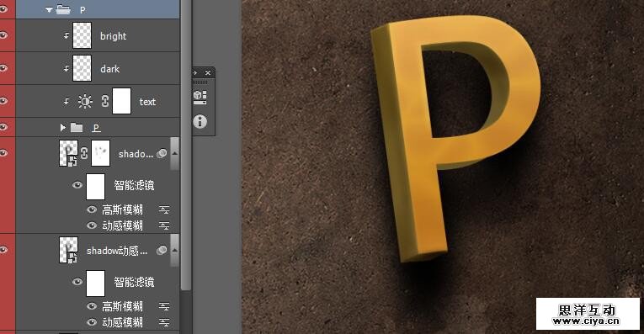Image resolution: width=644 pixels, height=334 pixels.
Task: Click filter effects icon on shado... layer
Action: 162,153
